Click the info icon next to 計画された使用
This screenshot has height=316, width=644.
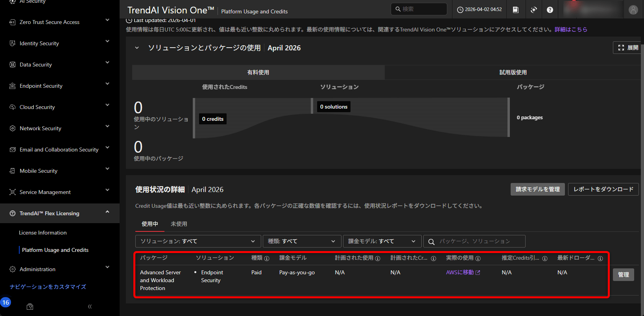(378, 259)
